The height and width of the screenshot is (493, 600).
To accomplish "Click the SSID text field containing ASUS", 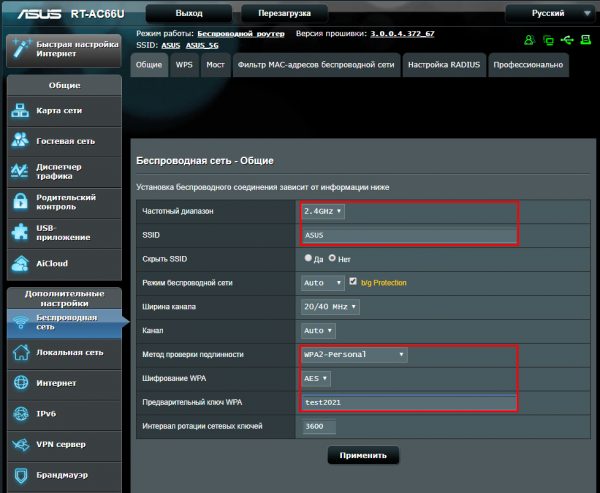I will (408, 235).
